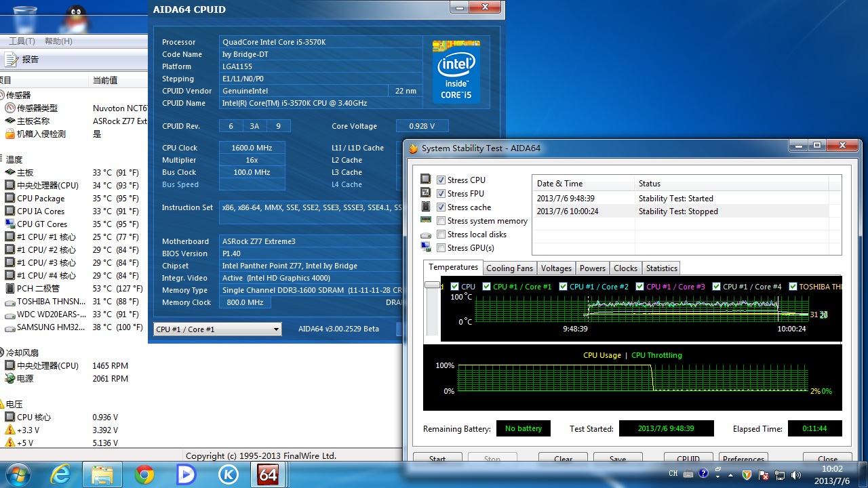Viewport: 868px width, 488px height.
Task: Open the CPU #1 / Core #1 dropdown
Action: coord(217,329)
